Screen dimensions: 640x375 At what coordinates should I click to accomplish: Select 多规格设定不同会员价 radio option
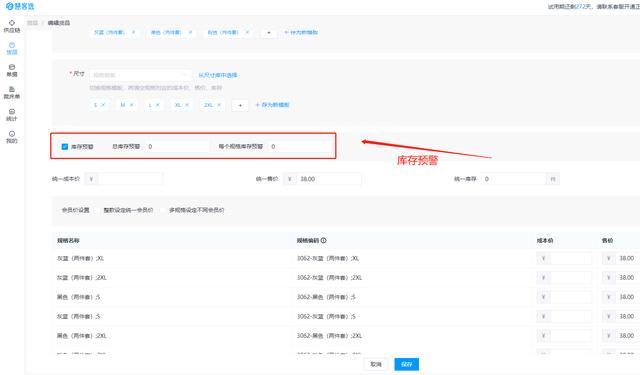(x=193, y=210)
